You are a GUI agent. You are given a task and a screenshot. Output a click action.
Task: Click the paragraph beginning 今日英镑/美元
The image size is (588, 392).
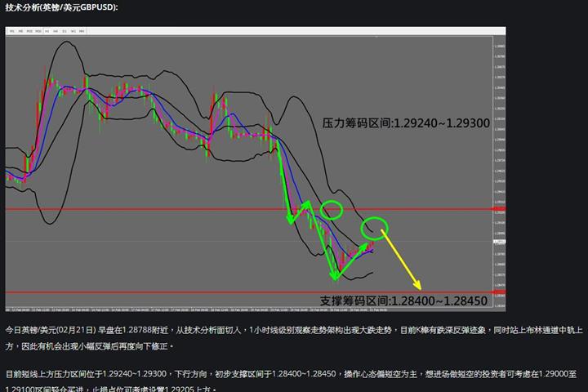click(x=294, y=338)
